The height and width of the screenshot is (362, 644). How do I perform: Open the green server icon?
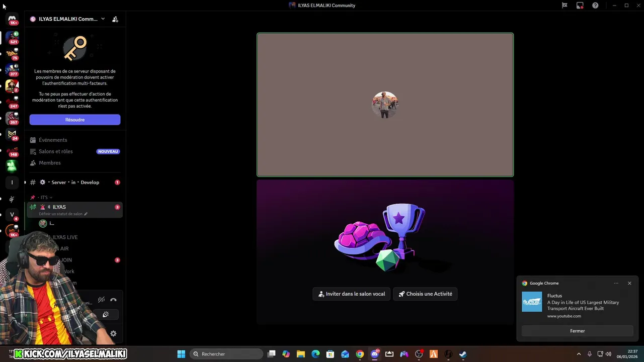pos(12,166)
